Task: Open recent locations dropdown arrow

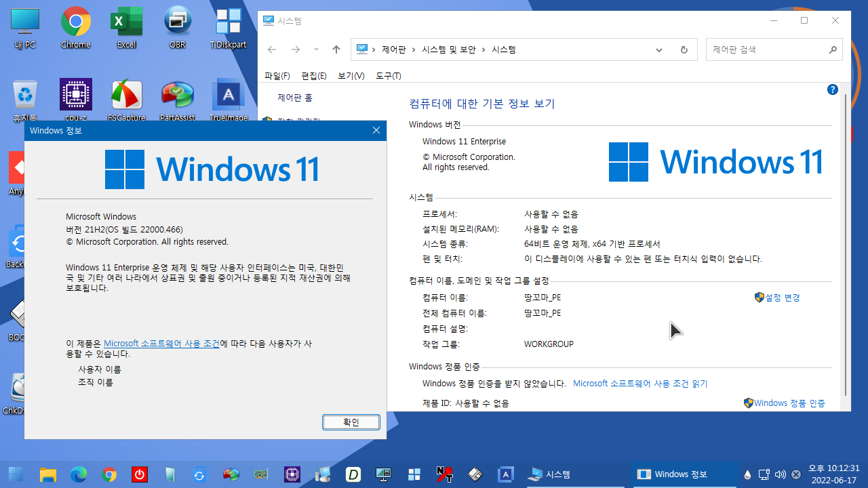Action: click(316, 49)
